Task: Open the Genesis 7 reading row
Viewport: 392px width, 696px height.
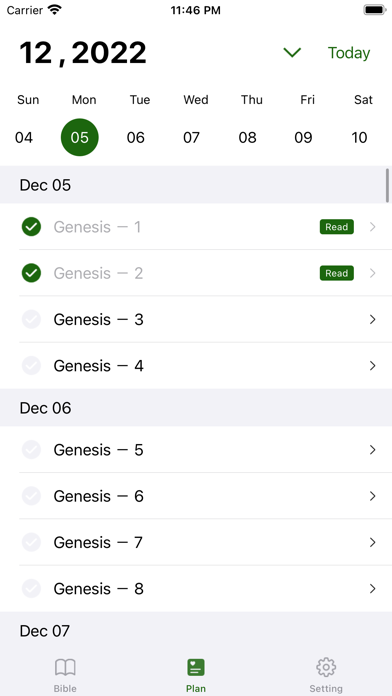Action: [x=196, y=542]
